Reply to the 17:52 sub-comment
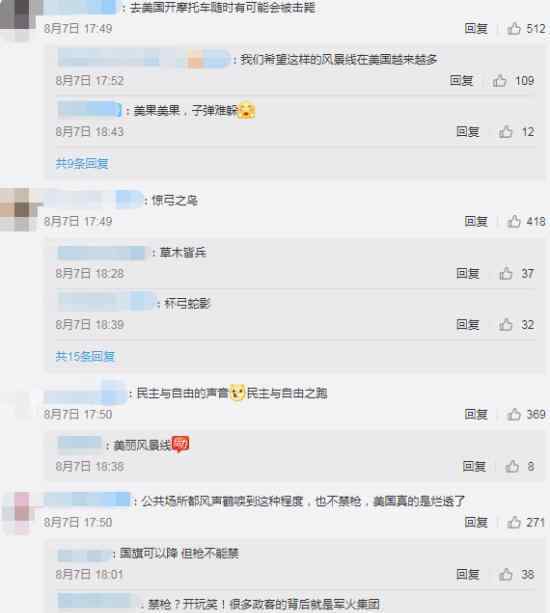This screenshot has height=613, width=550. [x=462, y=81]
